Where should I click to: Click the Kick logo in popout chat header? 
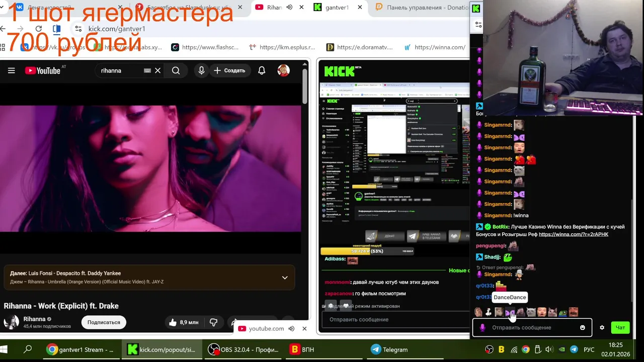click(x=476, y=8)
